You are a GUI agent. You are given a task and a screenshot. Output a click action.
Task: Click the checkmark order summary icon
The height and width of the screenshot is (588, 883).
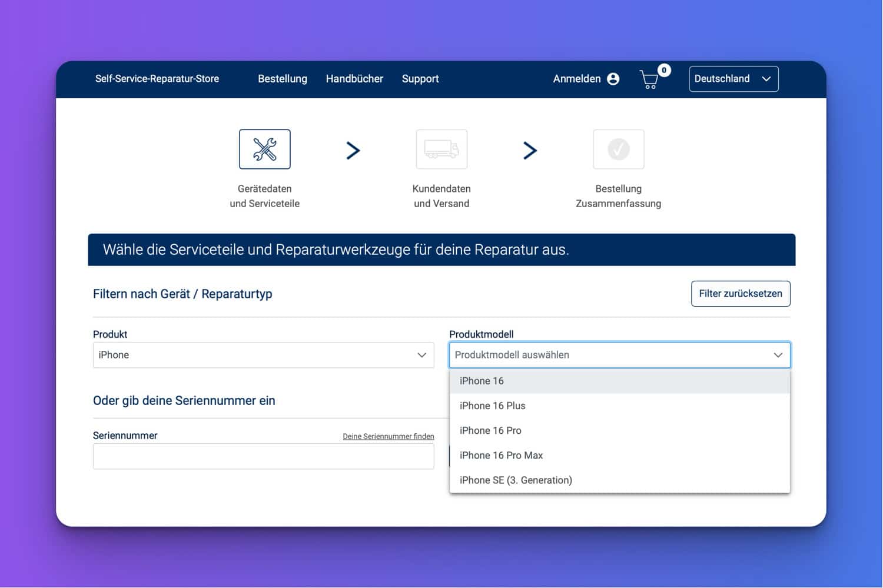coord(619,149)
